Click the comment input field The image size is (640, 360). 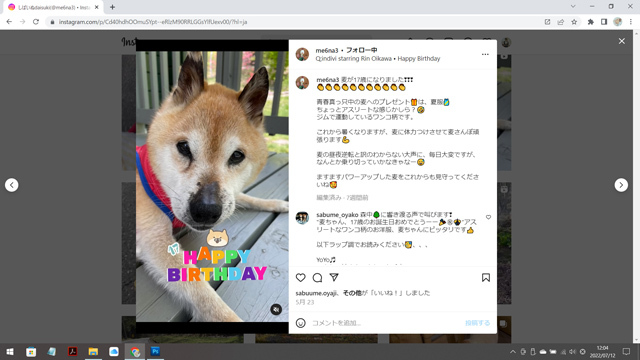[385, 323]
